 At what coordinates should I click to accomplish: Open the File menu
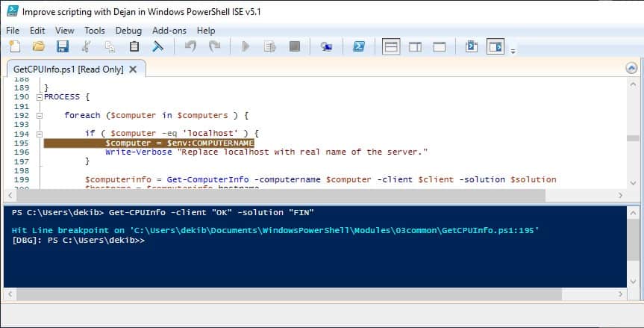[13, 31]
